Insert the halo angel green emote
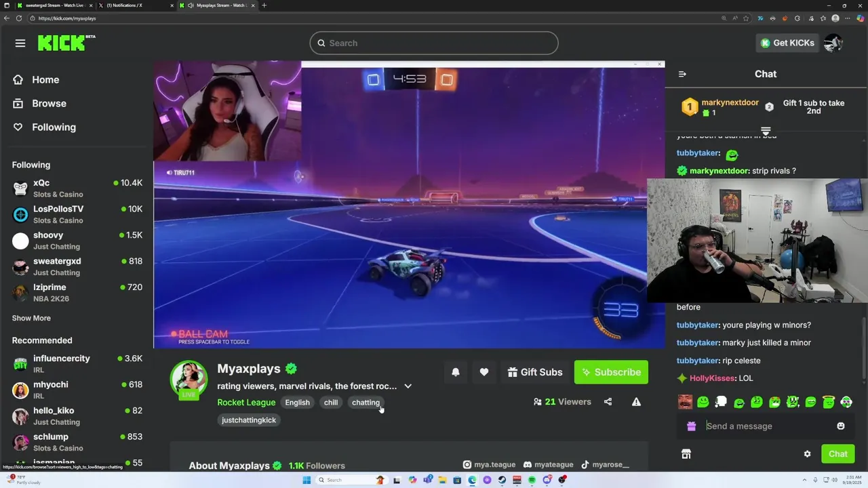The height and width of the screenshot is (488, 868). [x=828, y=402]
